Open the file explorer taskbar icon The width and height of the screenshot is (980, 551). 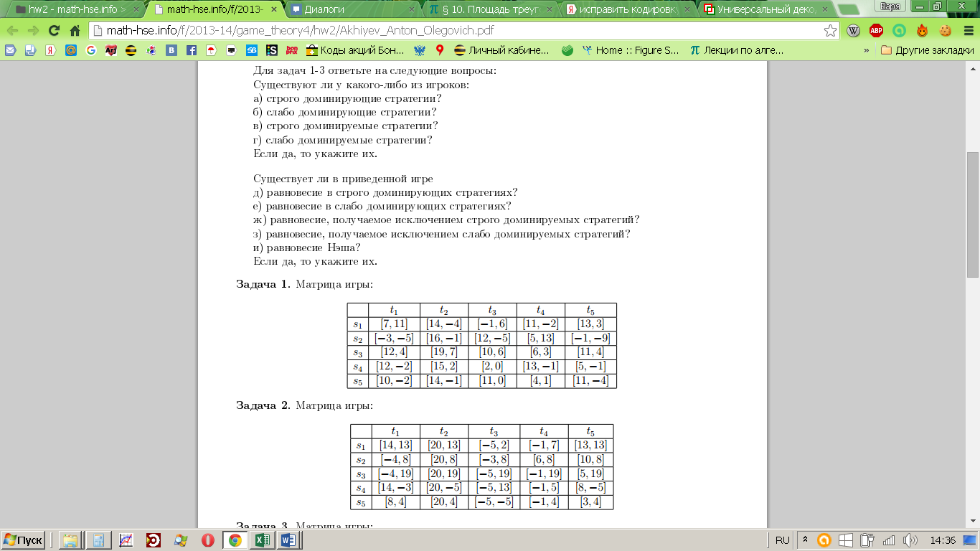70,540
